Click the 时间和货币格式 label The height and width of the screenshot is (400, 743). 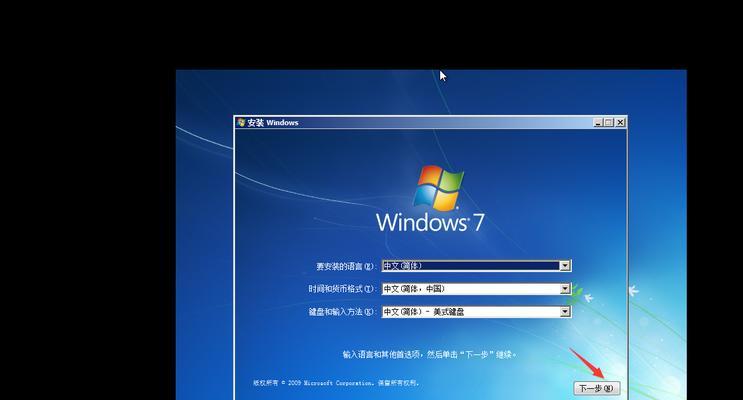342,289
